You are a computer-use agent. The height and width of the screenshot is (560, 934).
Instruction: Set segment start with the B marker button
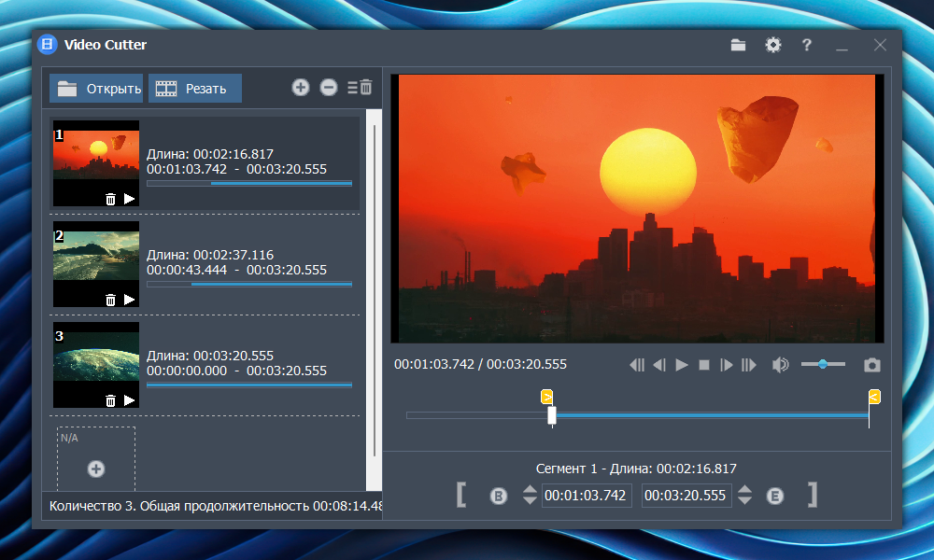pos(499,496)
